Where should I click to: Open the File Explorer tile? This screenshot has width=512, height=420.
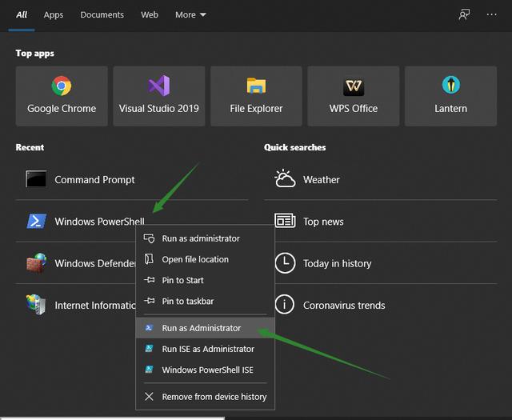click(256, 96)
